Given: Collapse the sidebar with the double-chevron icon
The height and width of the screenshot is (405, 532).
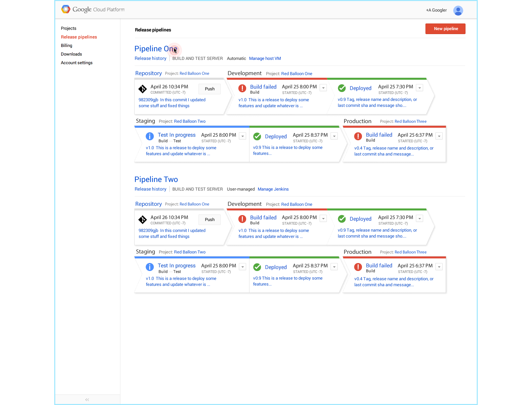Looking at the screenshot, I should point(87,400).
